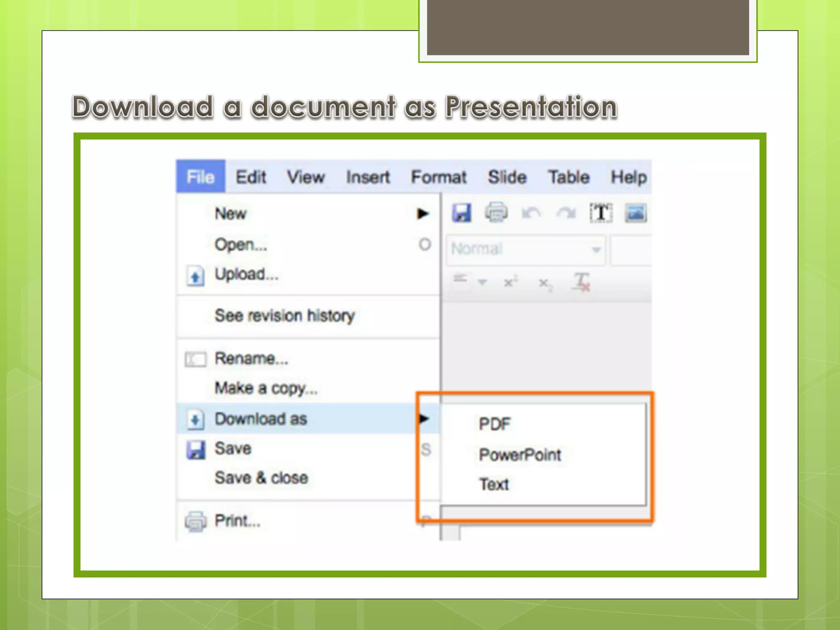This screenshot has height=630, width=840.
Task: Click the superscript formatting icon
Action: pos(511,282)
